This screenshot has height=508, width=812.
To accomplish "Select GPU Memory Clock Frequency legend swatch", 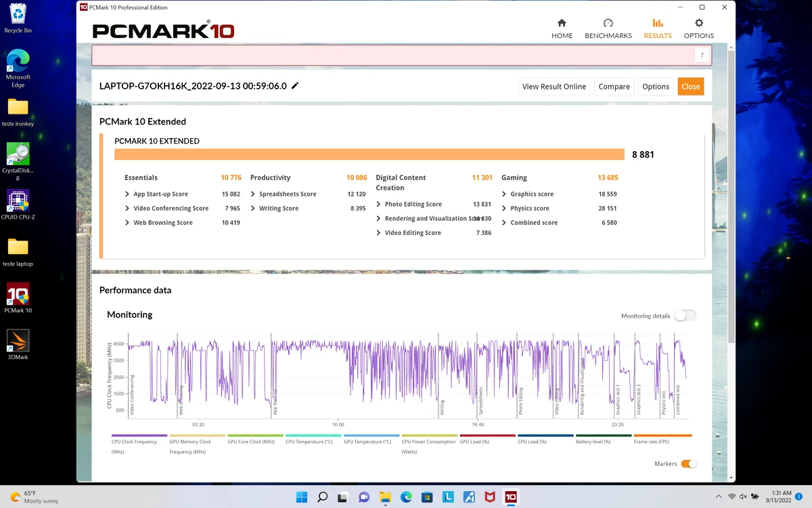I will tap(198, 436).
